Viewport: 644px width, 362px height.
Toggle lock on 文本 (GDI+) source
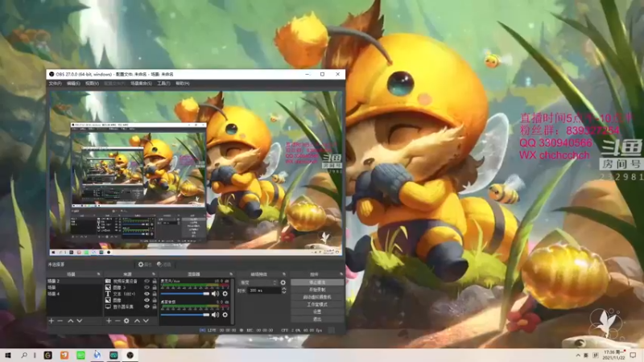point(155,294)
